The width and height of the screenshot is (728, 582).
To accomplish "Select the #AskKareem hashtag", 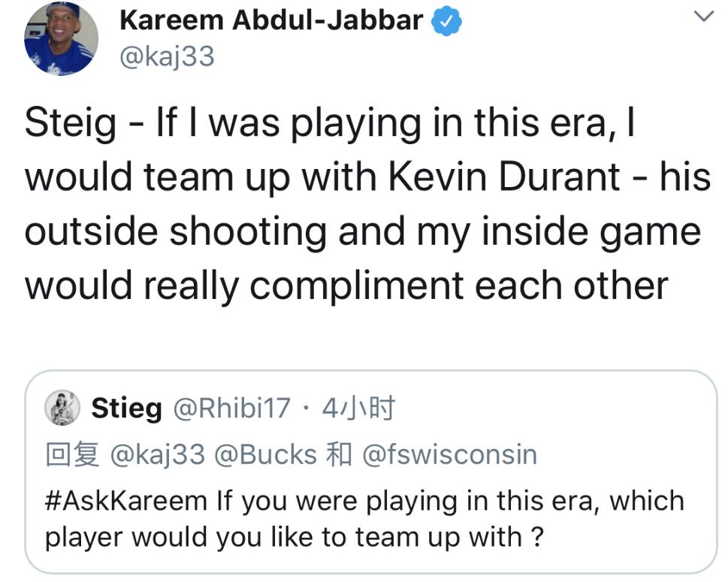I will coord(126,501).
